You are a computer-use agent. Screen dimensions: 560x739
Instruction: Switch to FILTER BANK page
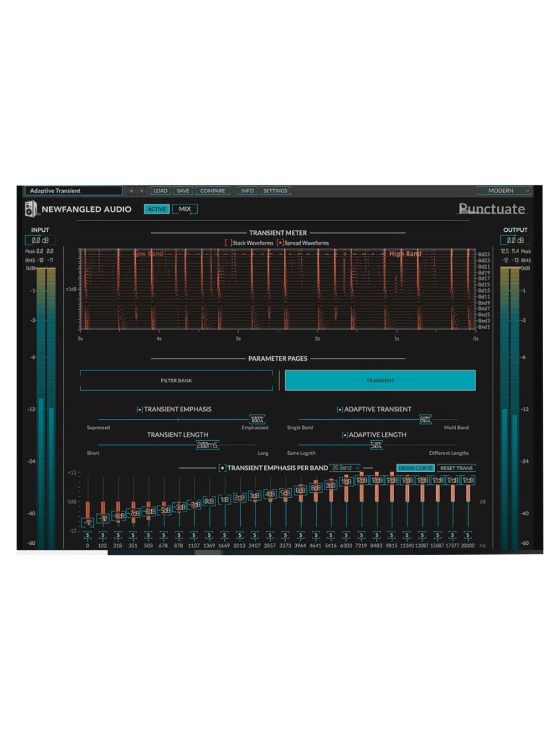[x=176, y=381]
